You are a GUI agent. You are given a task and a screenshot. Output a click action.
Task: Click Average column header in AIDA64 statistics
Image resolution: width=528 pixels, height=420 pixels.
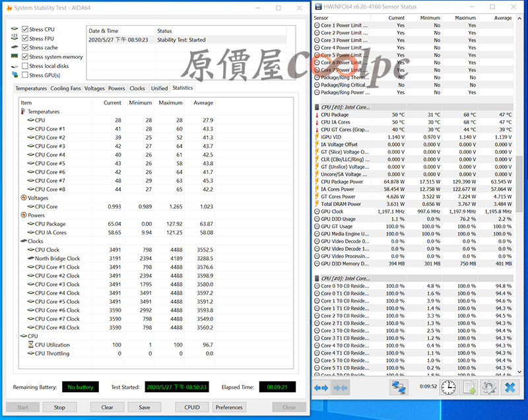pyautogui.click(x=200, y=103)
